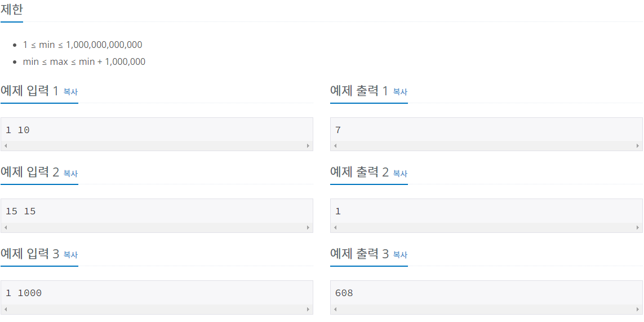Click right scroll arrow of example output 3 box
Screen dimensions: 644x322
pos(638,309)
